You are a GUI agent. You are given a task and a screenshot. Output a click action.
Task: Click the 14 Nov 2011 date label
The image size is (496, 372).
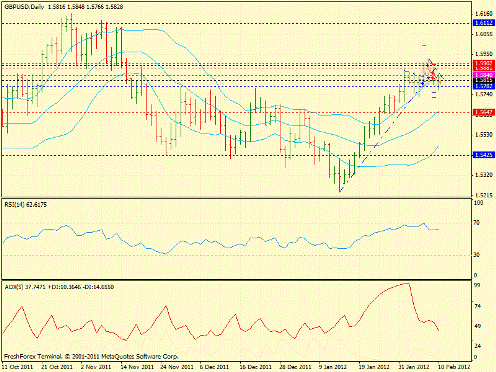coord(136,367)
